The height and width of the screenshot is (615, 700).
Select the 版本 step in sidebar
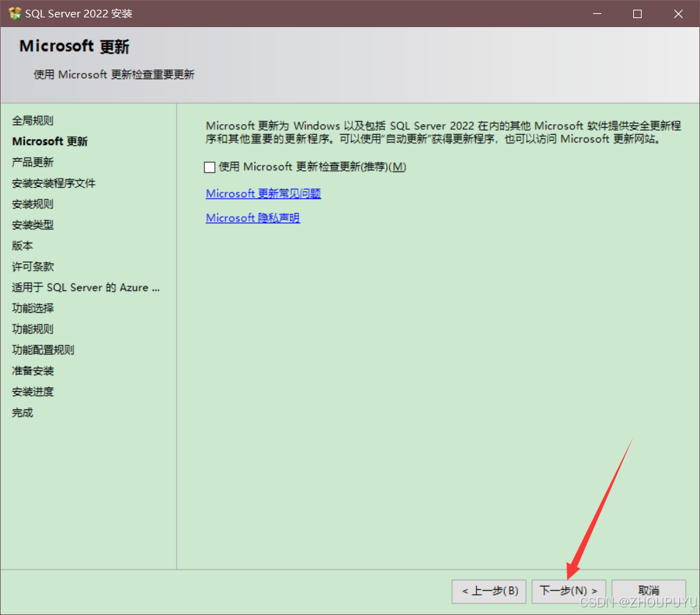point(22,246)
